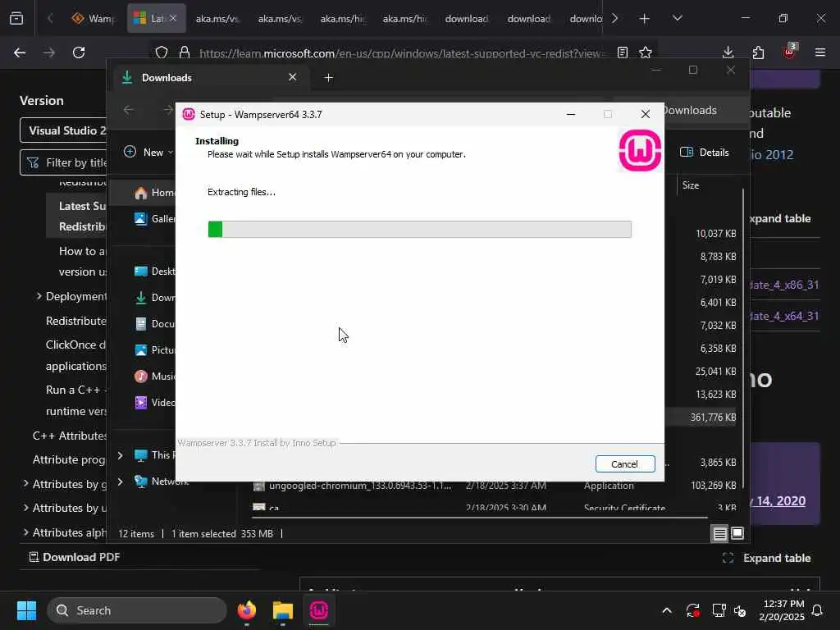Image resolution: width=840 pixels, height=630 pixels.
Task: Click the Wampserver setup taskbar icon
Action: pos(318,610)
